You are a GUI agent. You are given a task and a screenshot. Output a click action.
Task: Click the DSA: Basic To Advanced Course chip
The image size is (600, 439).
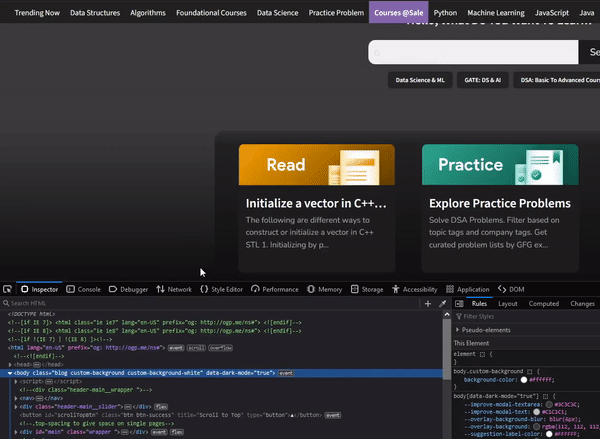click(x=557, y=80)
